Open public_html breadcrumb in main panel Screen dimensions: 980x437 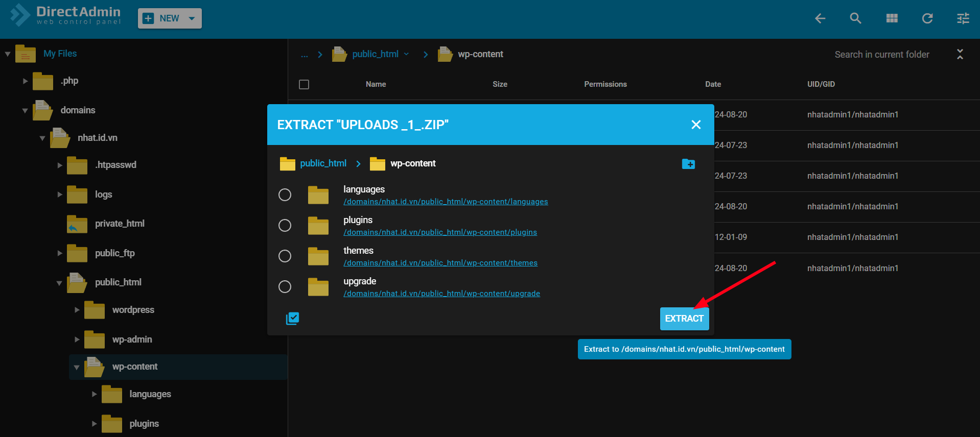pyautogui.click(x=375, y=54)
